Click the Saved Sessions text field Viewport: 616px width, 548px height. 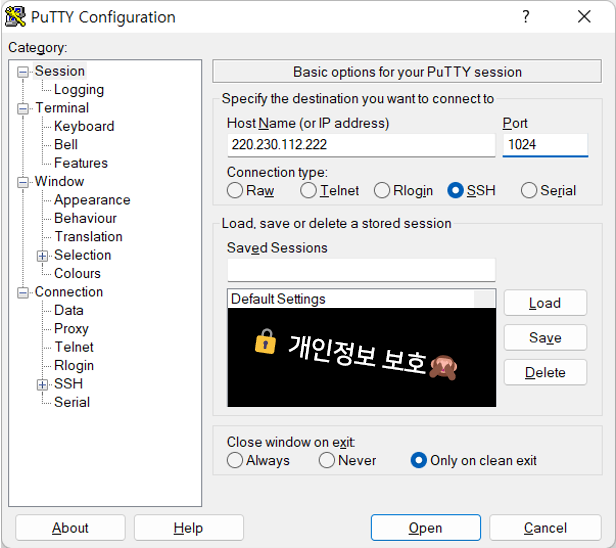(x=361, y=270)
